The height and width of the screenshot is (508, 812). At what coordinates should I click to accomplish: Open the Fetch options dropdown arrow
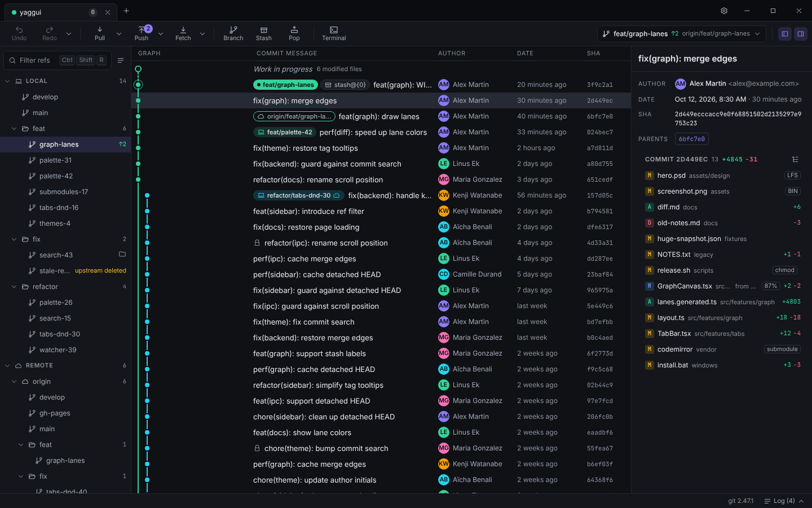(202, 34)
